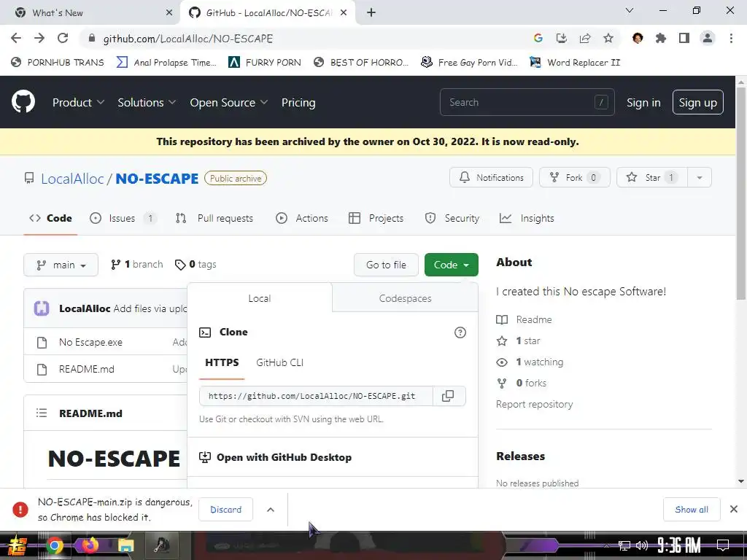Toggle the green Code dropdown button
747x560 pixels.
click(x=451, y=265)
